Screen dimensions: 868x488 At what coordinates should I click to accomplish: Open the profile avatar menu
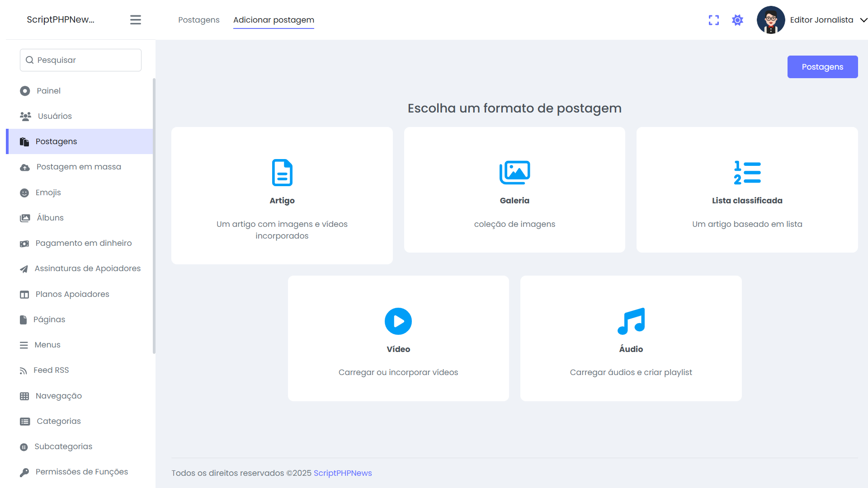(770, 20)
